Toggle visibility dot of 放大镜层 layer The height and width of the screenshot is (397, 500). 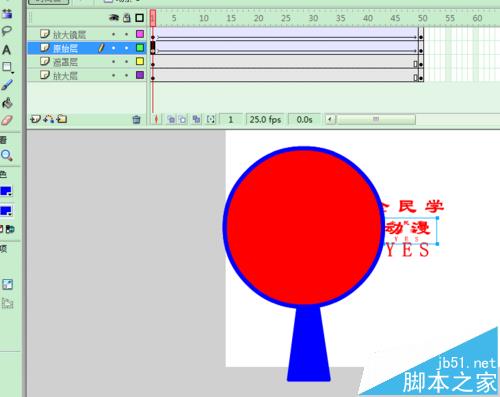pos(114,34)
